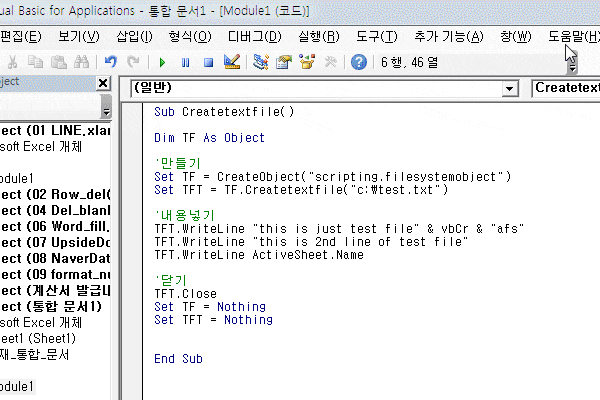Expand the (일반) object dropdown
The height and width of the screenshot is (400, 600).
pos(509,89)
